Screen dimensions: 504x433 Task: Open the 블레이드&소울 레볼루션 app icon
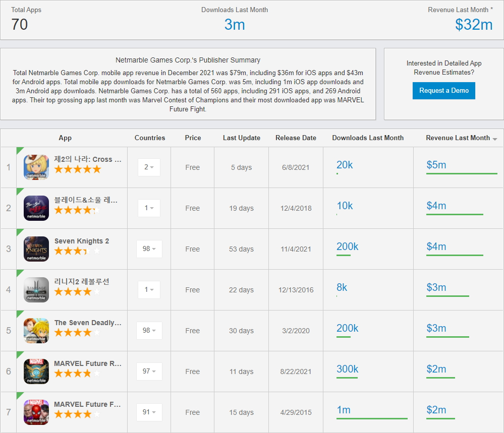click(36, 208)
